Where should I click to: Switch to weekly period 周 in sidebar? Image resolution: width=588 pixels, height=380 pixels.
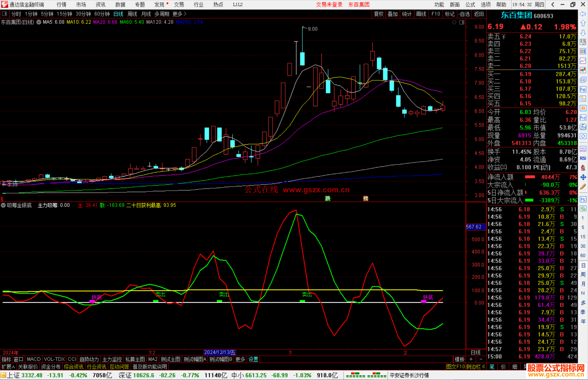click(x=583, y=275)
